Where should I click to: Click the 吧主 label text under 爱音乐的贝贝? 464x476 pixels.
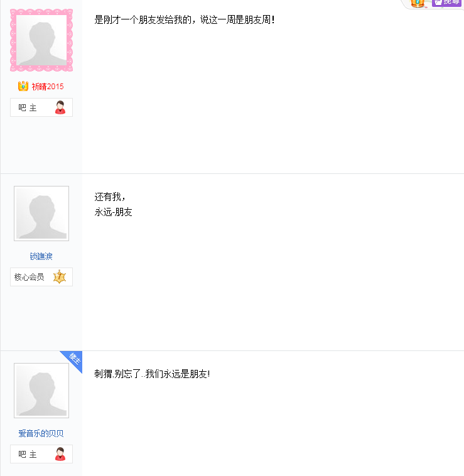28,455
